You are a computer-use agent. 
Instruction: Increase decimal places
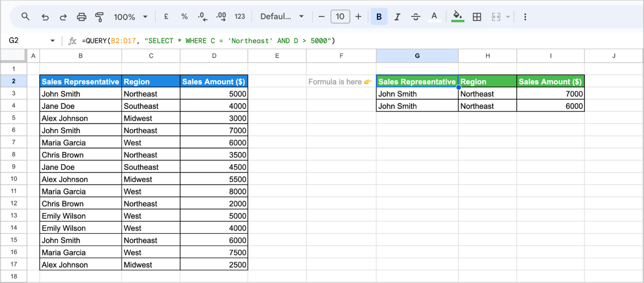(x=221, y=16)
